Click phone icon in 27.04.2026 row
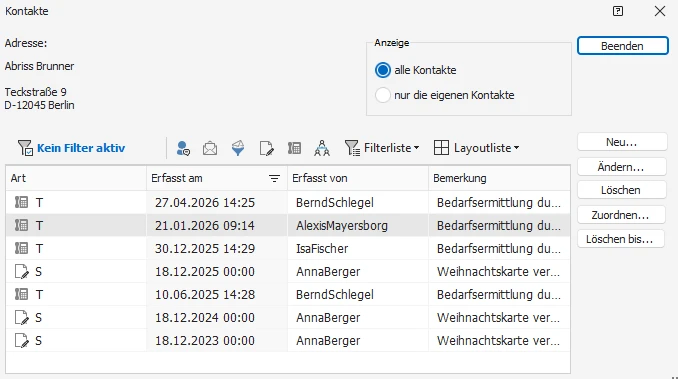 (x=21, y=202)
